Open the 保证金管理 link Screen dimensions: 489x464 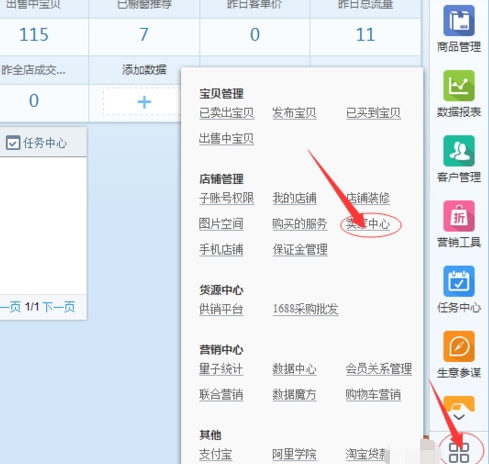click(x=300, y=249)
